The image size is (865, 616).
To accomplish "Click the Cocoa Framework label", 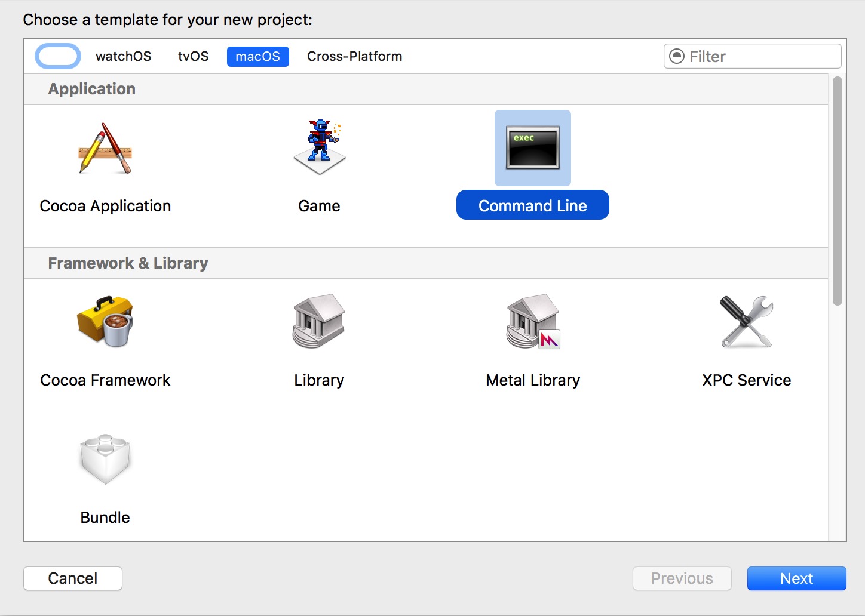I will click(105, 380).
